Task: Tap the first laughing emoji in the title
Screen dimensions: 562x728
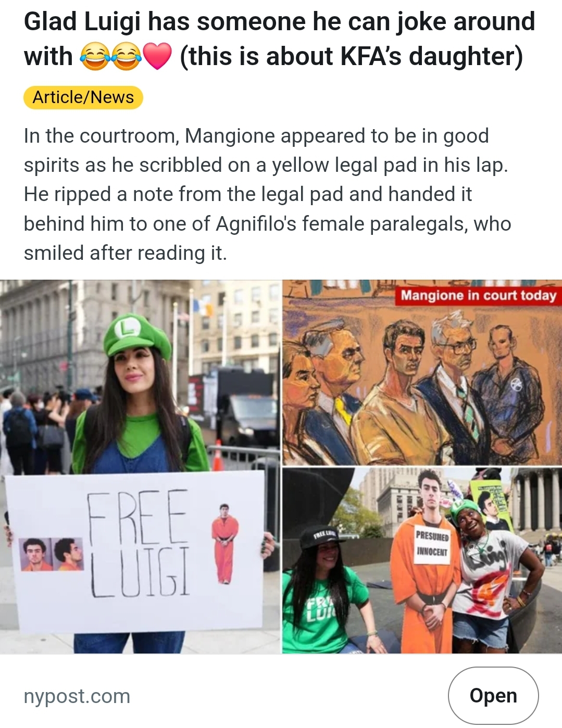Action: 94,56
